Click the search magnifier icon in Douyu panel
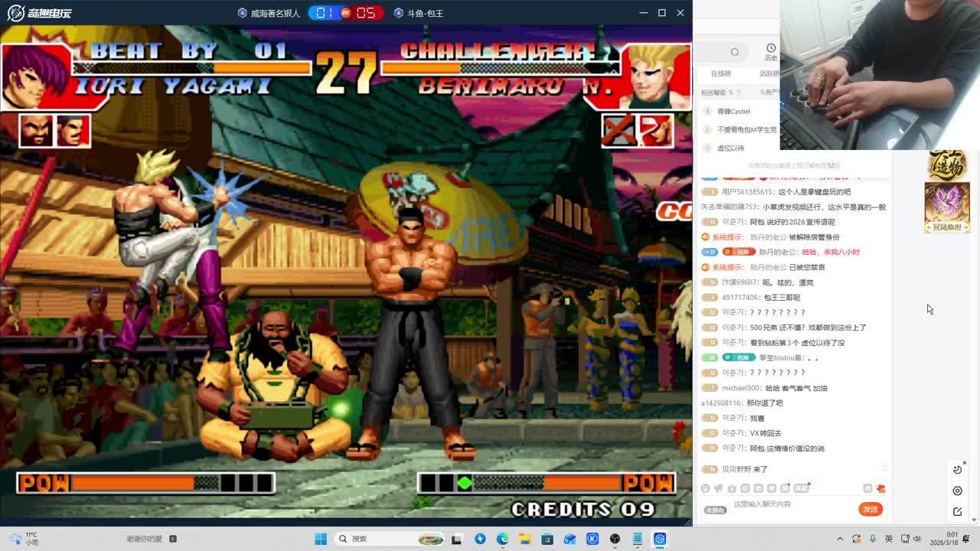Screen dimensions: 980x551 pyautogui.click(x=734, y=52)
